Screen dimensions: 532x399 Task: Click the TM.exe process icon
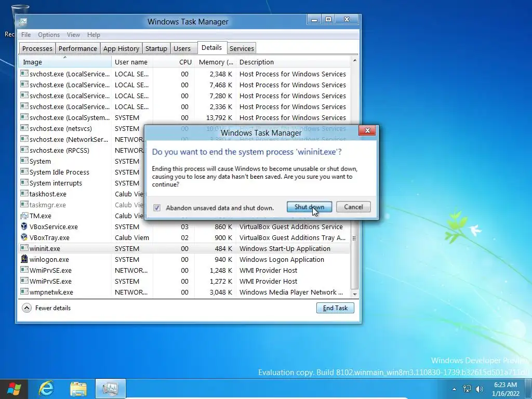point(24,216)
